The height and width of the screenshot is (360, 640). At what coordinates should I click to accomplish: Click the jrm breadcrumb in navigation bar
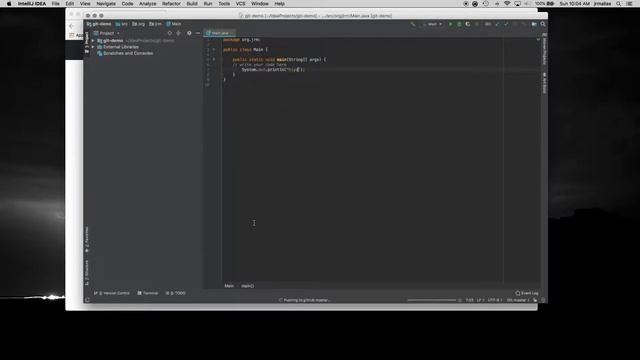tap(155, 24)
